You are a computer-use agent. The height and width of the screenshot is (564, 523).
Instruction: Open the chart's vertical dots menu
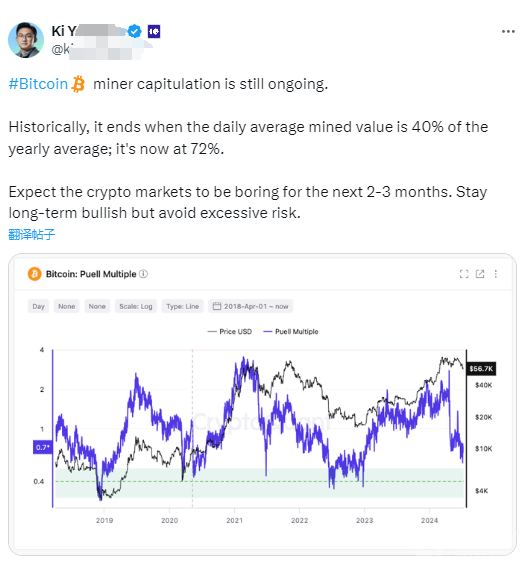coord(496,274)
